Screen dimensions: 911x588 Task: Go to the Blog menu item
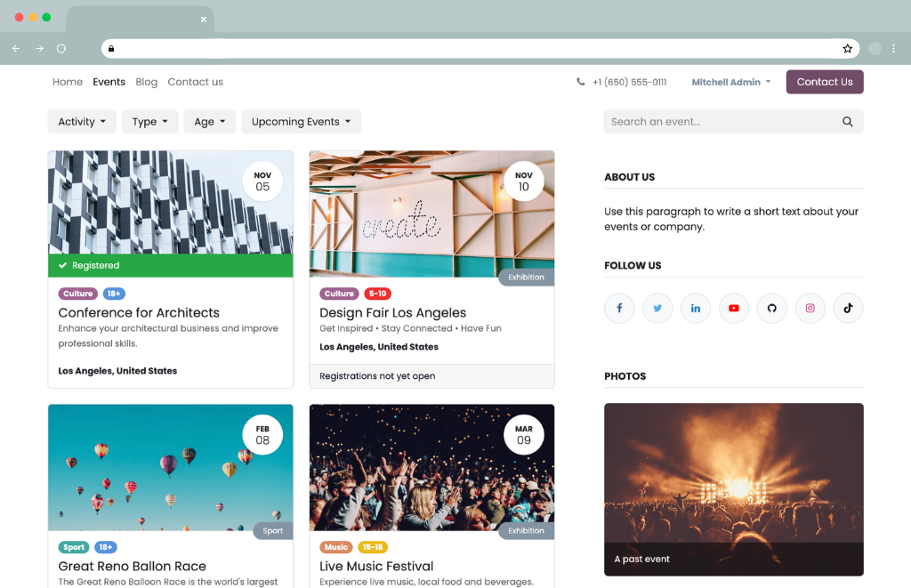point(146,82)
